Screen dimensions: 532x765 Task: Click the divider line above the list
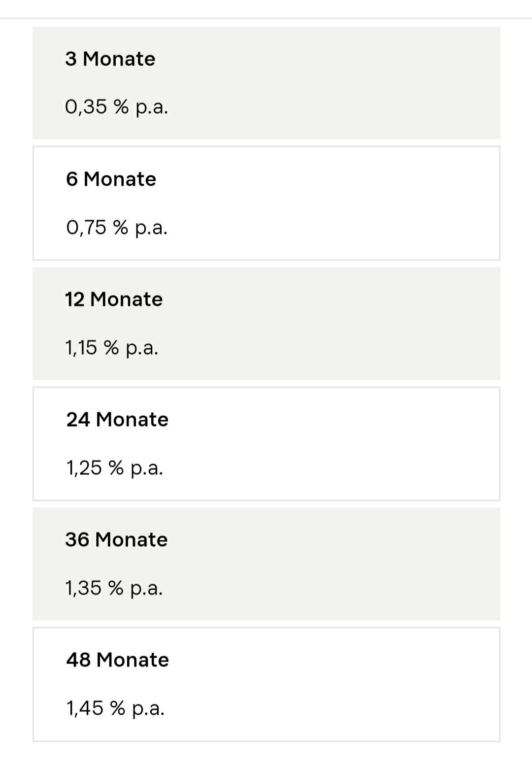(x=266, y=18)
